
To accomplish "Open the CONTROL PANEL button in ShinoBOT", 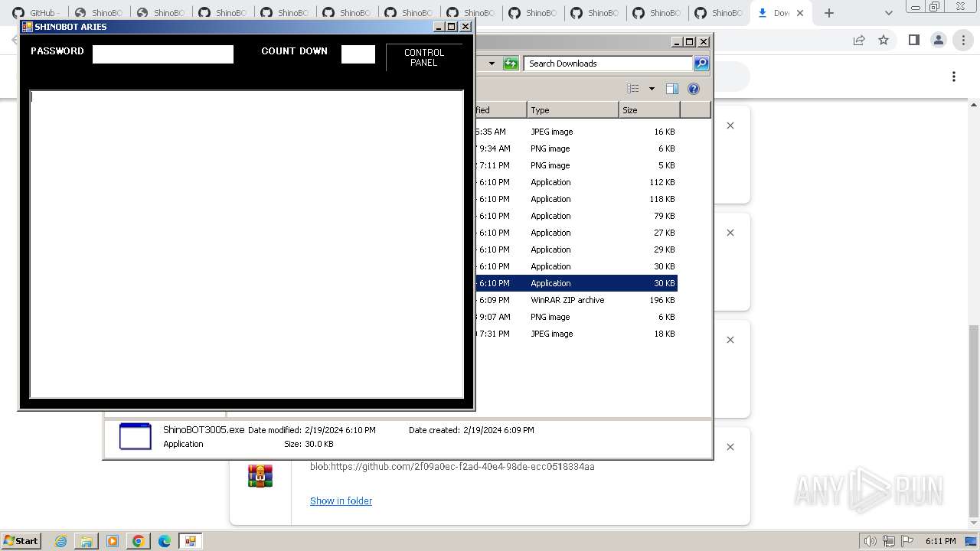I will click(x=424, y=57).
